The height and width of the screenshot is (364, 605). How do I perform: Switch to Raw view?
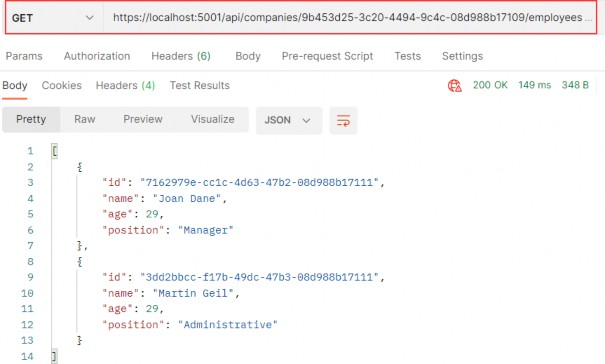pyautogui.click(x=84, y=119)
